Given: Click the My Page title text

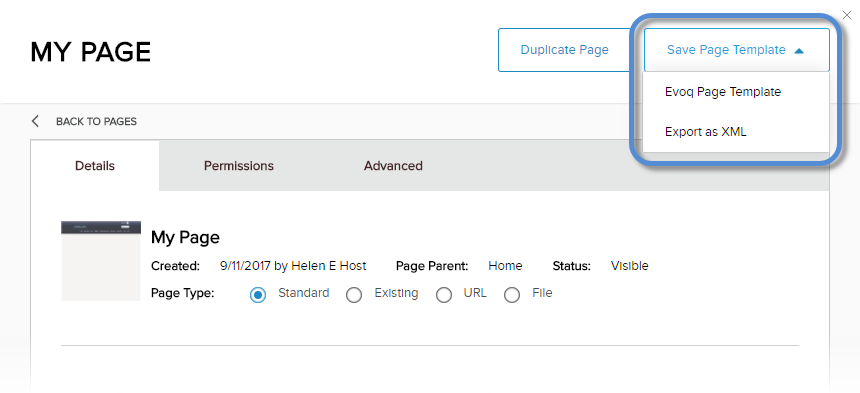Looking at the screenshot, I should point(185,238).
